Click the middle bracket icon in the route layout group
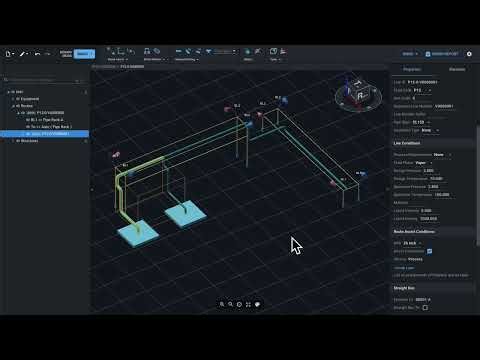Screen dimensions: 480x360 point(121,51)
